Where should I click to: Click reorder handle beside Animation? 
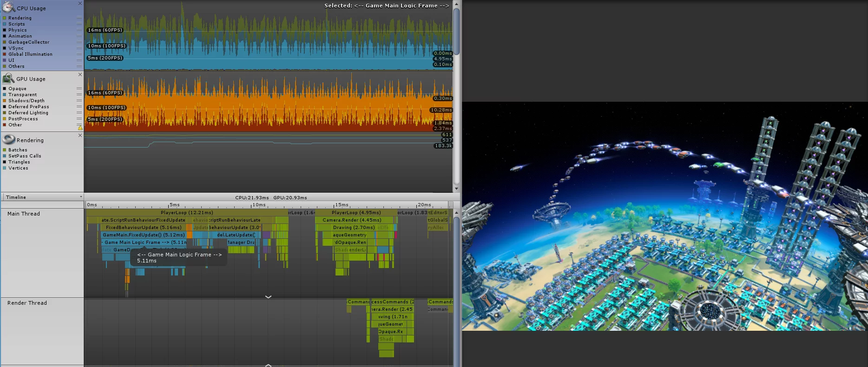(79, 36)
